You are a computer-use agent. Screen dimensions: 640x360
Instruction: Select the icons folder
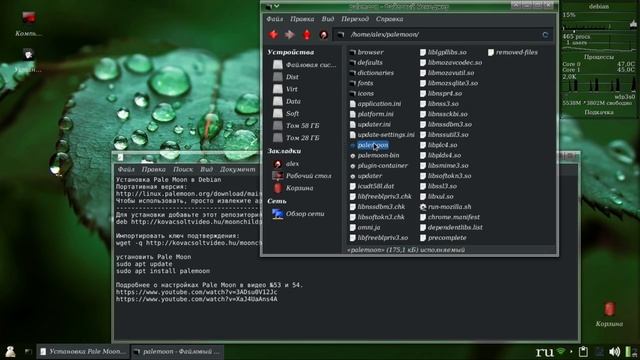(362, 93)
